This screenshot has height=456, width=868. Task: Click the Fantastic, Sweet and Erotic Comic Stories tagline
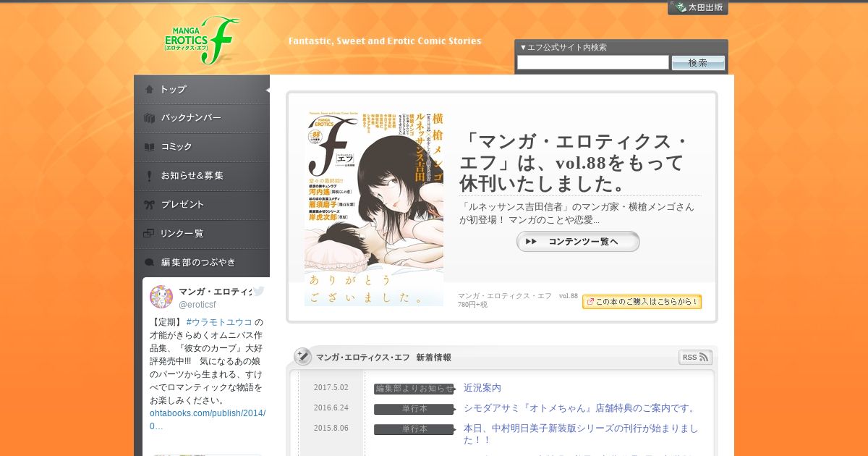(x=385, y=41)
